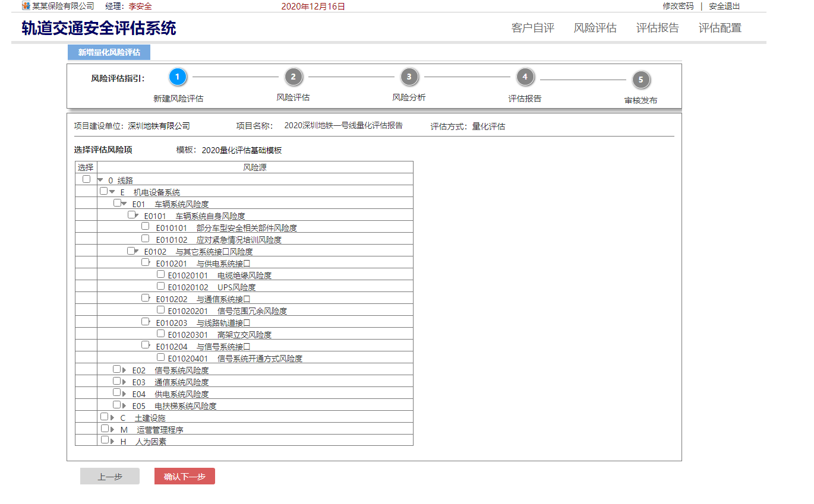Click the 确认下一步 button
This screenshot has height=504, width=814.
coord(184,476)
